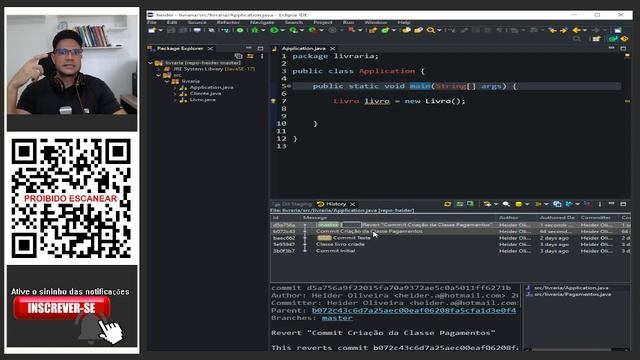Viewport: 640px width, 360px height.
Task: Open the Back navigation history dropdown
Action: [x=585, y=30]
